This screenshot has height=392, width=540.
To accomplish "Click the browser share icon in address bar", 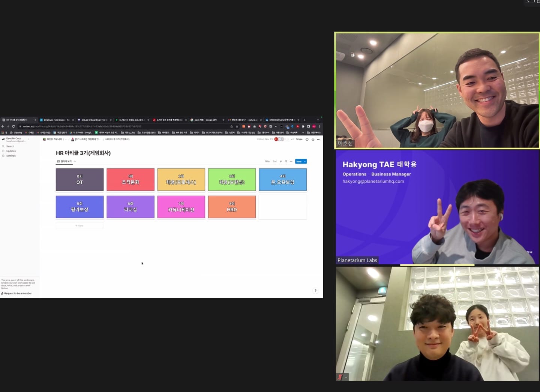I will 231,126.
